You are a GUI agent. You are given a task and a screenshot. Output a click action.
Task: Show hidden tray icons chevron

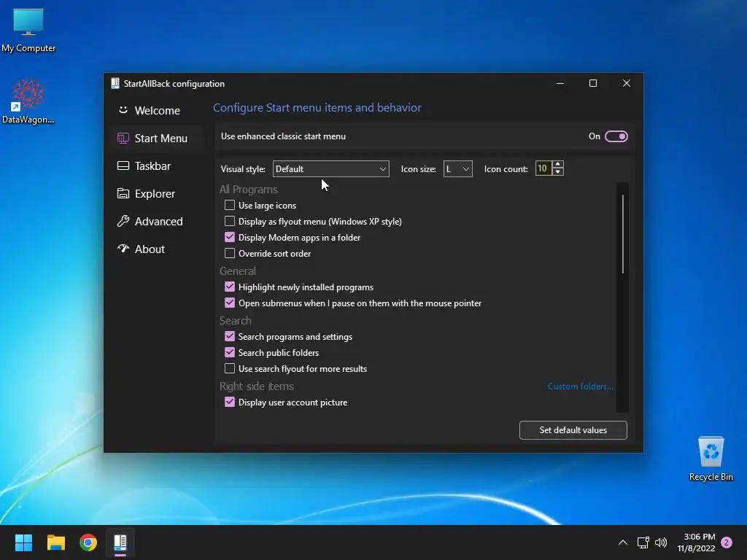click(x=622, y=542)
